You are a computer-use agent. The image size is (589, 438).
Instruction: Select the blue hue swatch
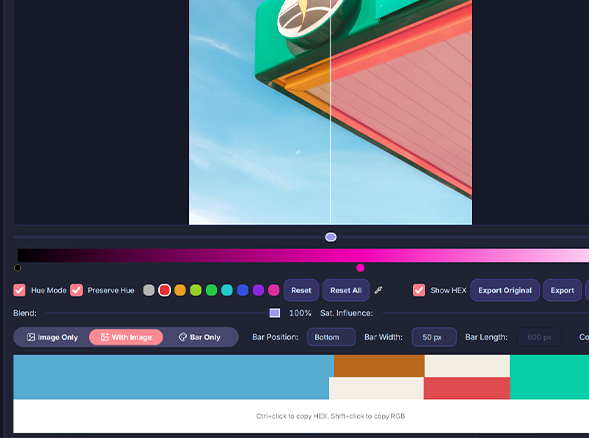click(x=243, y=290)
